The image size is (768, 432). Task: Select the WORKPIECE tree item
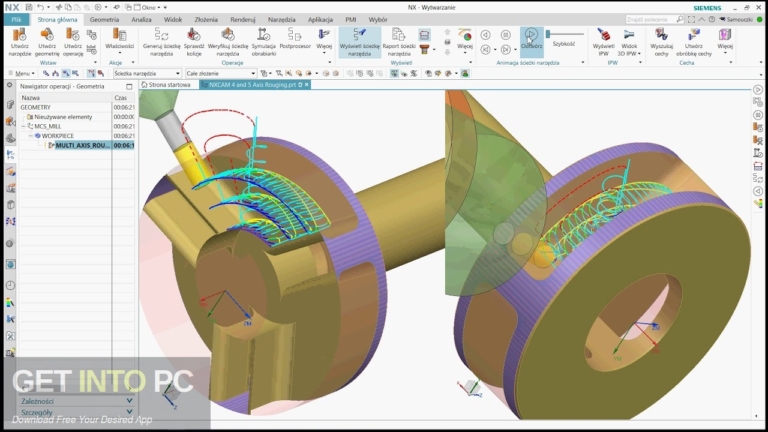pos(58,136)
